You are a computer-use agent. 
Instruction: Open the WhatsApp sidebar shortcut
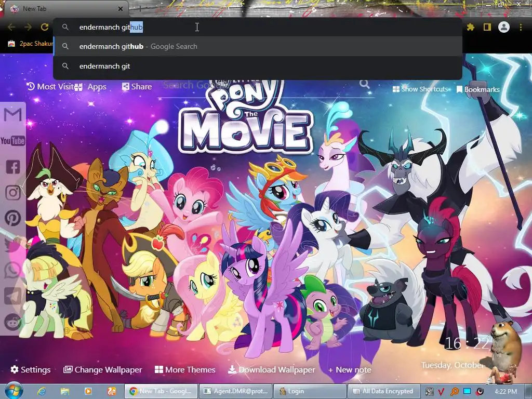[x=13, y=270]
